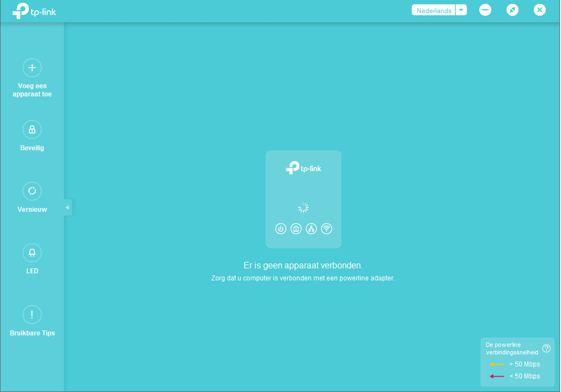
Task: Click the network icon on the adapter card
Action: coord(311,229)
